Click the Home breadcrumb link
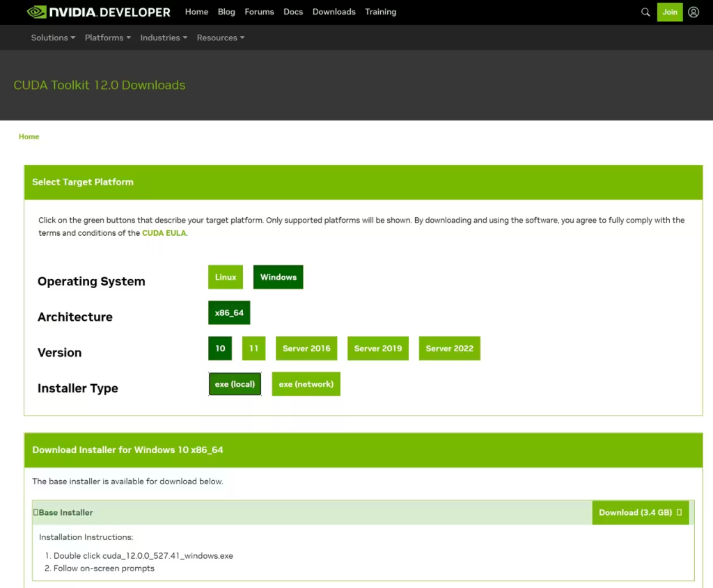This screenshot has width=713, height=588. (x=29, y=137)
